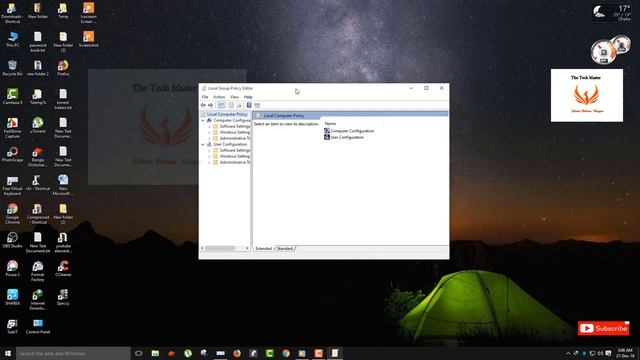Switch to the Standard tab
This screenshot has height=360, width=640.
pos(285,248)
